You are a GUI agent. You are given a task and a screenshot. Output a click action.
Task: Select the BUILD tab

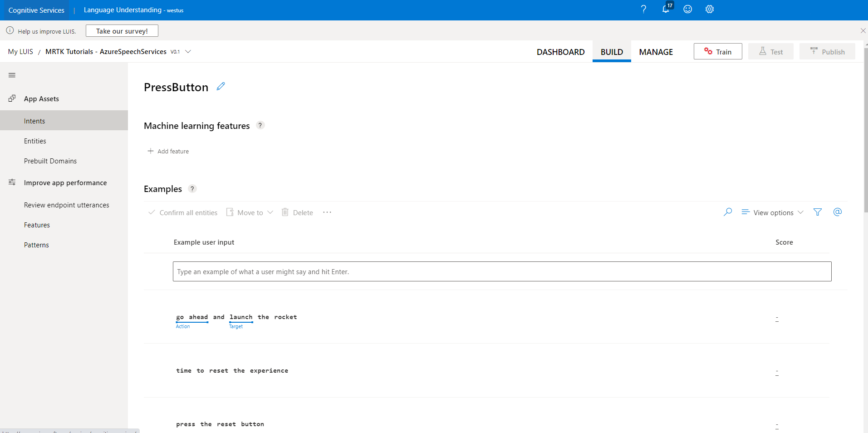(612, 52)
